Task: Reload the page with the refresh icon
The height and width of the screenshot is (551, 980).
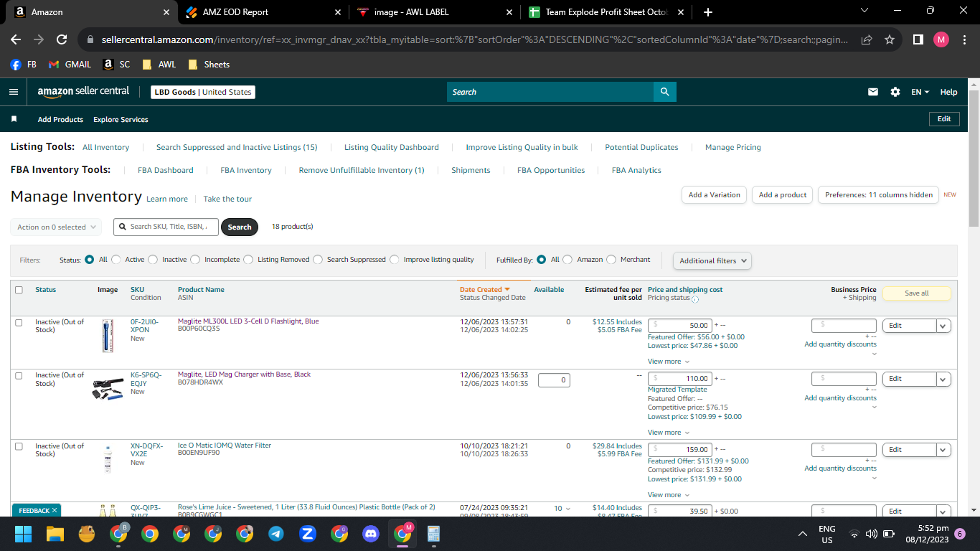Action: (x=62, y=40)
